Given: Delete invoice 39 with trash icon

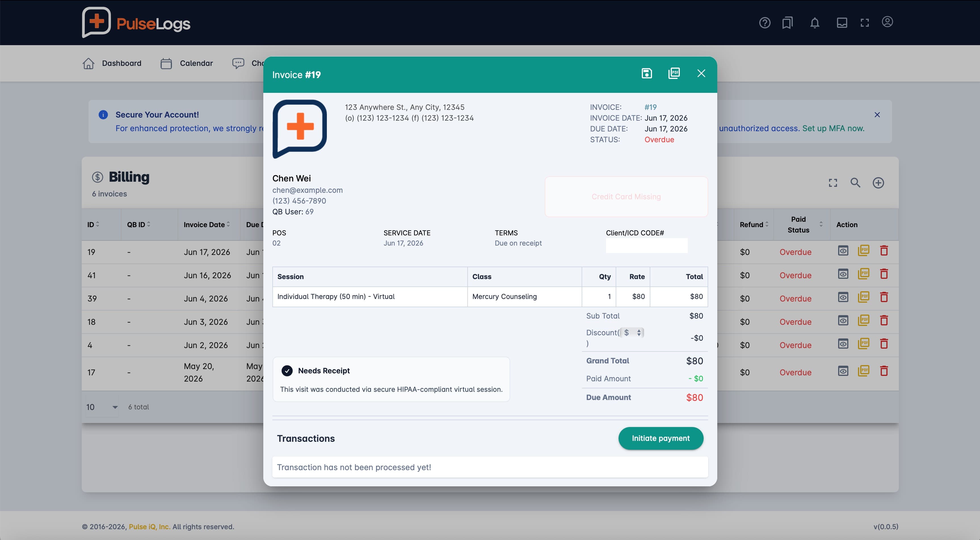Looking at the screenshot, I should tap(884, 297).
